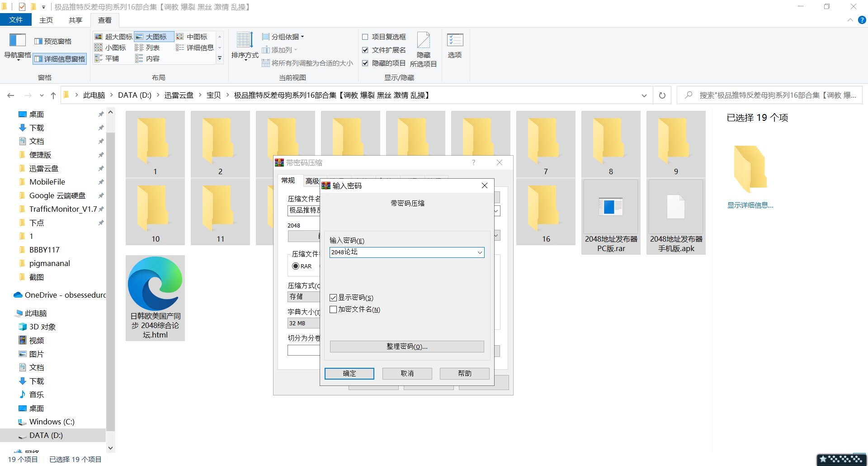Expand the password combo box dropdown arrow
Screen dimensions: 868x466
tap(480, 252)
